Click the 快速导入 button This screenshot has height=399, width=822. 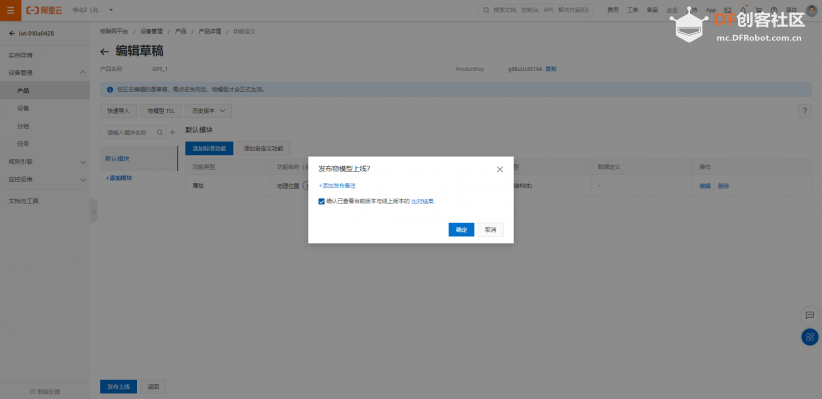point(118,111)
